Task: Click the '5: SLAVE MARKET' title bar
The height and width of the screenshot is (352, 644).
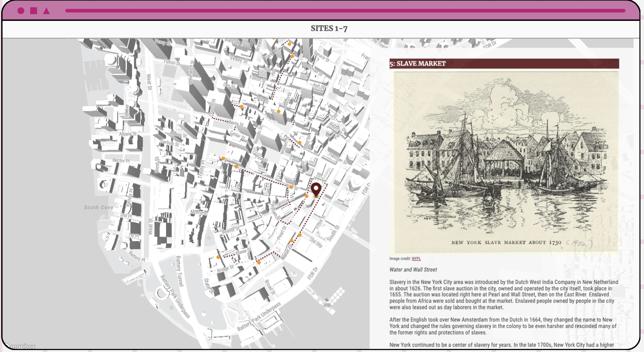Action: [x=504, y=64]
